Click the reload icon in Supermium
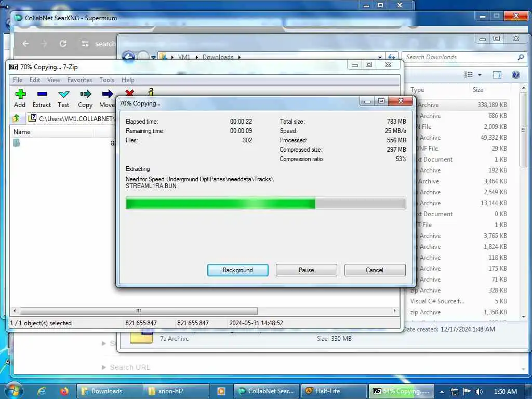532x399 pixels. point(63,44)
